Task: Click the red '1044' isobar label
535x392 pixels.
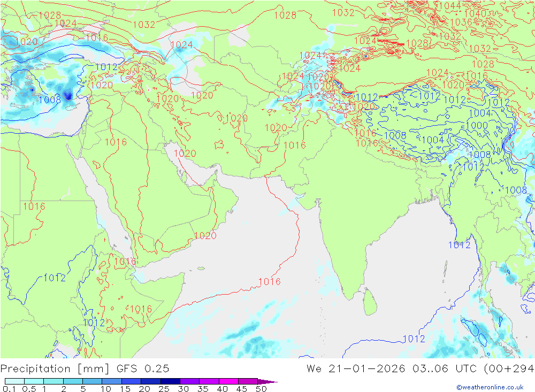Action: click(450, 6)
